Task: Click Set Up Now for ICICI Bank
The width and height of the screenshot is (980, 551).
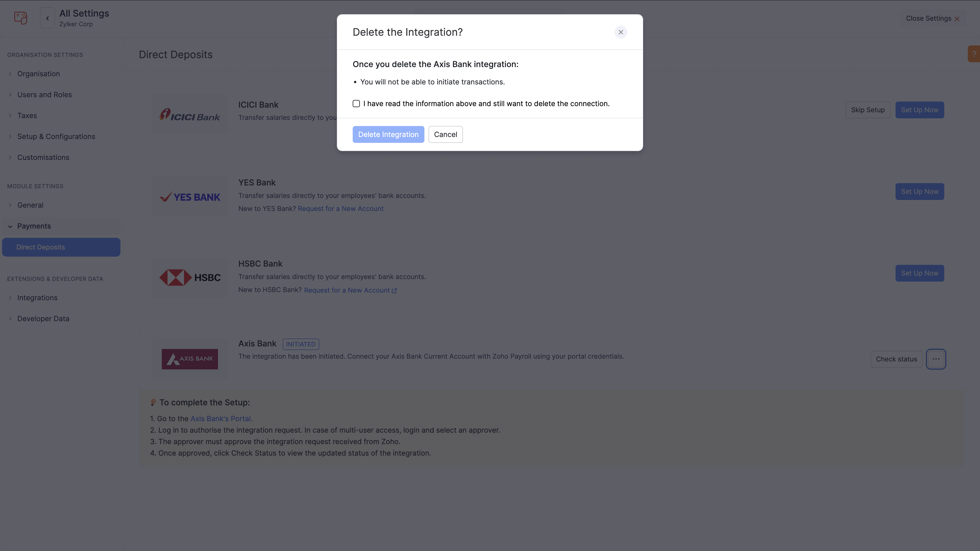Action: coord(920,109)
